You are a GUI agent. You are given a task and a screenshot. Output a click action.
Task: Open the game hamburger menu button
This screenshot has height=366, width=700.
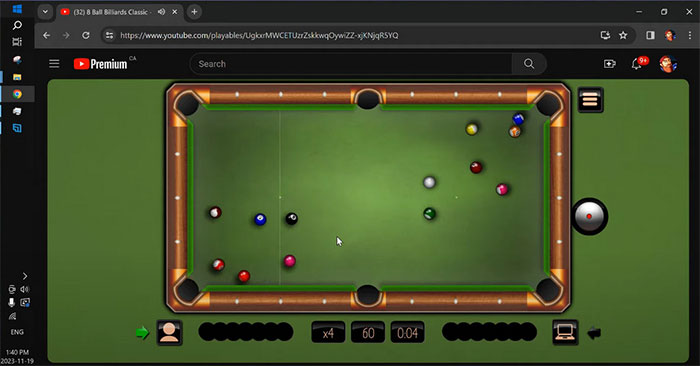pos(590,100)
